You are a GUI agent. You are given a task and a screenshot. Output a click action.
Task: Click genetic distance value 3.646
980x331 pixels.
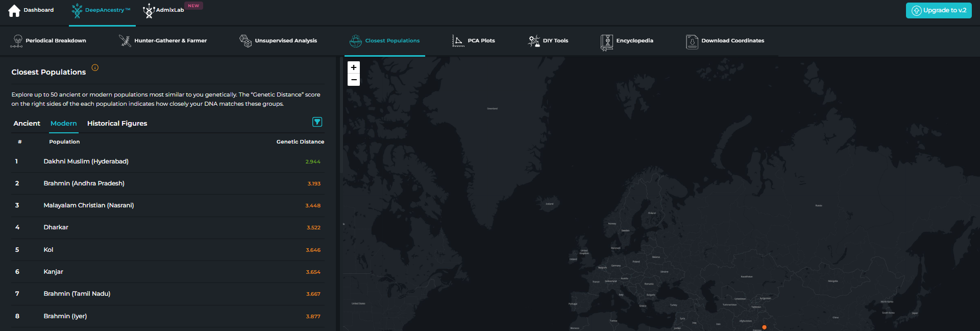coord(313,250)
